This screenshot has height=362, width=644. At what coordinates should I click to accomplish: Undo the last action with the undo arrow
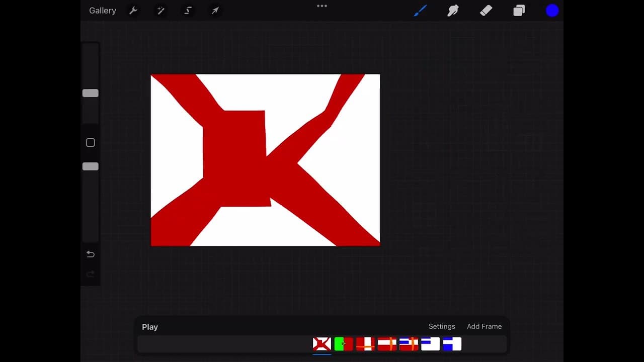pyautogui.click(x=91, y=254)
